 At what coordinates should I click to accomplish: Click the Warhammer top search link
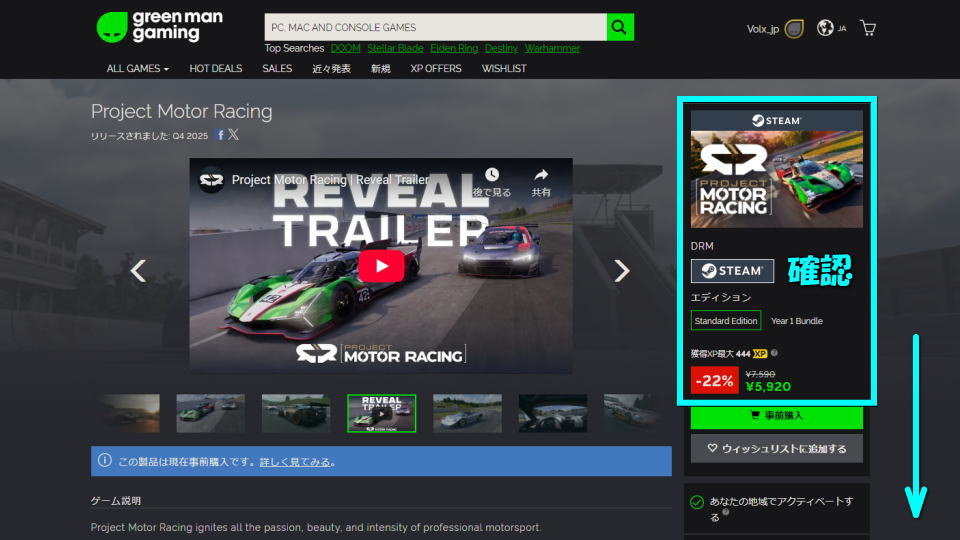click(552, 48)
